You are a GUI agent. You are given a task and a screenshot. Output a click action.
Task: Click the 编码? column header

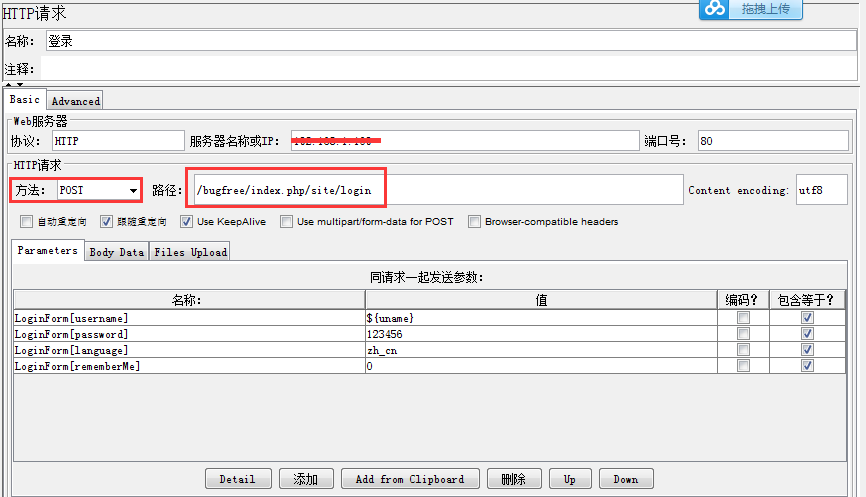(x=743, y=300)
